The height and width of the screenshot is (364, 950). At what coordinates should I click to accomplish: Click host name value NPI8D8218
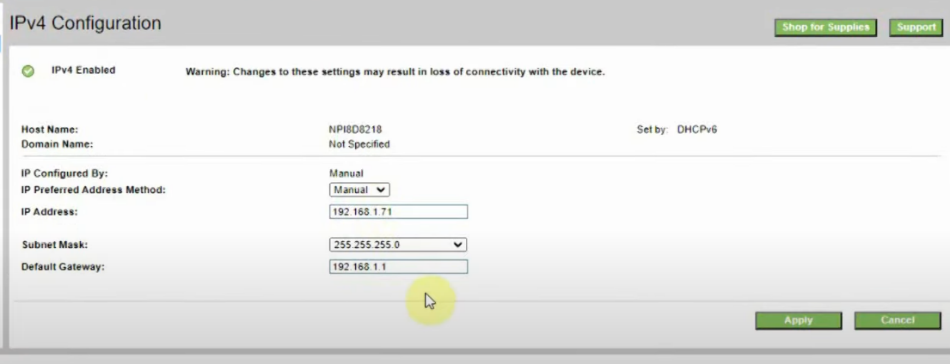355,129
